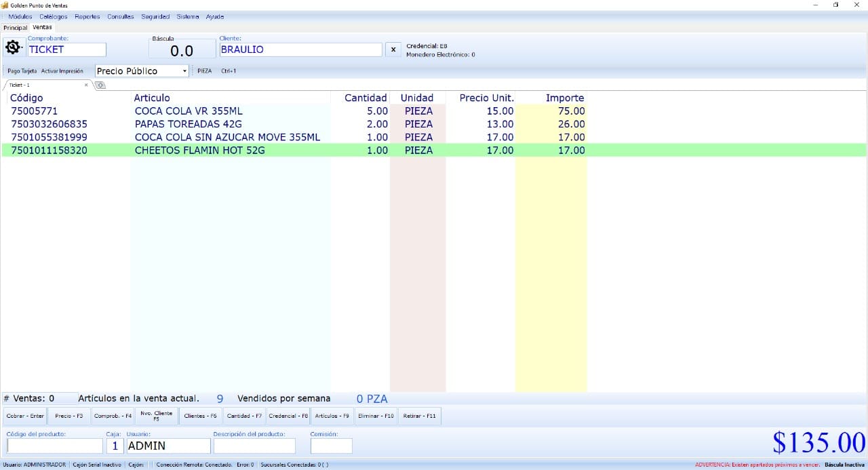The width and height of the screenshot is (868, 470).
Task: Click the Articulo column header
Action: 152,98
